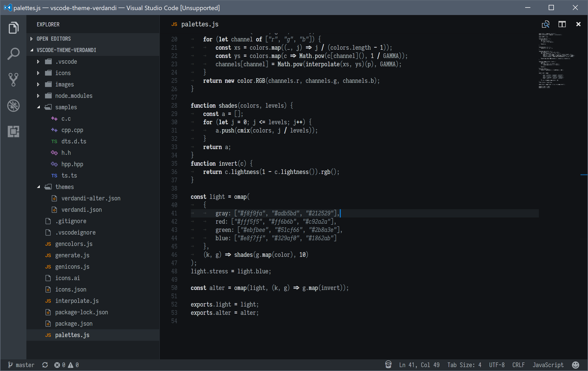Click the master branch in the status bar
Image resolution: width=588 pixels, height=371 pixels.
[x=25, y=365]
